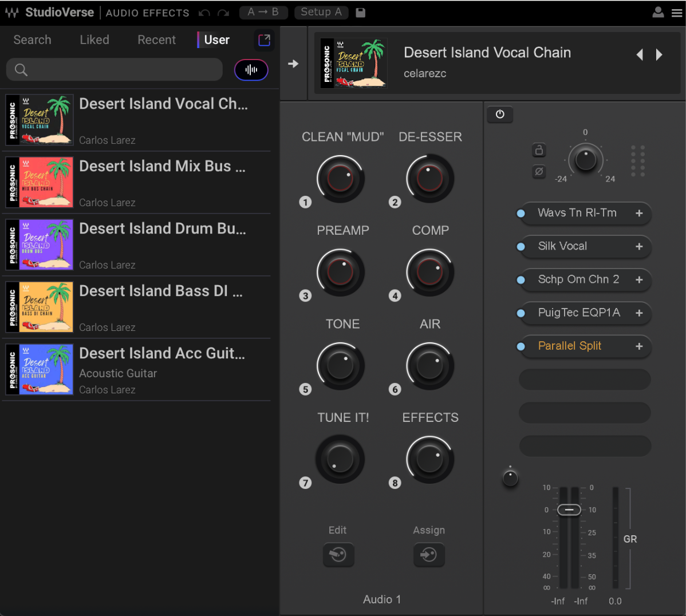Toggle the Silk Vocal plugin bypass dot

point(521,247)
